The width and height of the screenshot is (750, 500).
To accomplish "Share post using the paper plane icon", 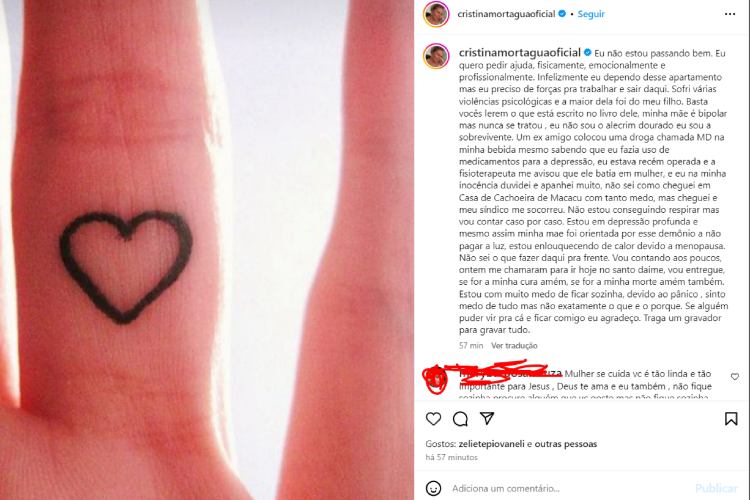I will click(x=487, y=418).
